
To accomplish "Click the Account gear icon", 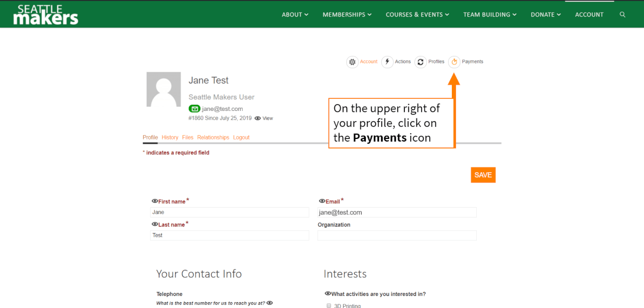I will tap(352, 62).
